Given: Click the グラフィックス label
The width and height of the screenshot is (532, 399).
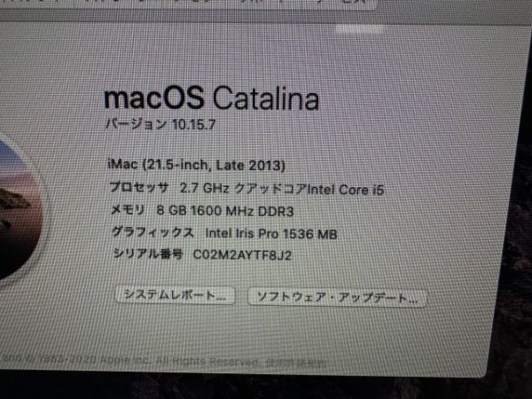Looking at the screenshot, I should coord(153,232).
